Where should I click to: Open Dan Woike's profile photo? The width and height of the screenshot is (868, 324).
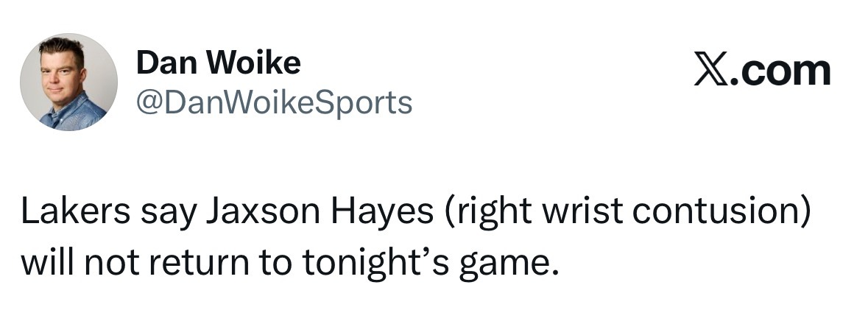(68, 82)
